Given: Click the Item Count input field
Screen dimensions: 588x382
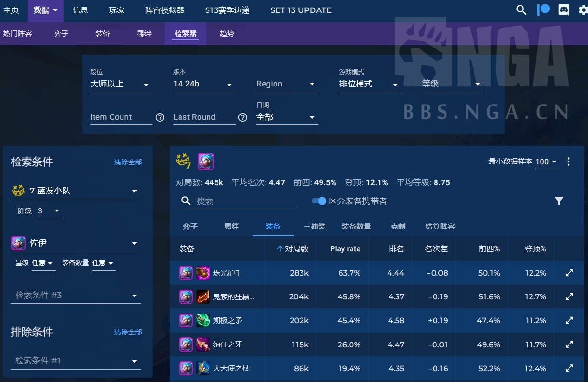Looking at the screenshot, I should point(121,117).
